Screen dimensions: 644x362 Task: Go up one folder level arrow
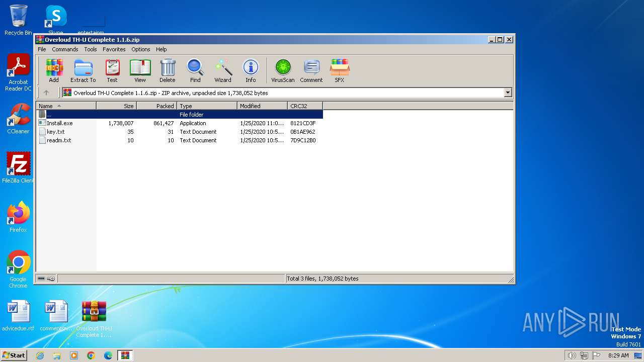(x=46, y=93)
